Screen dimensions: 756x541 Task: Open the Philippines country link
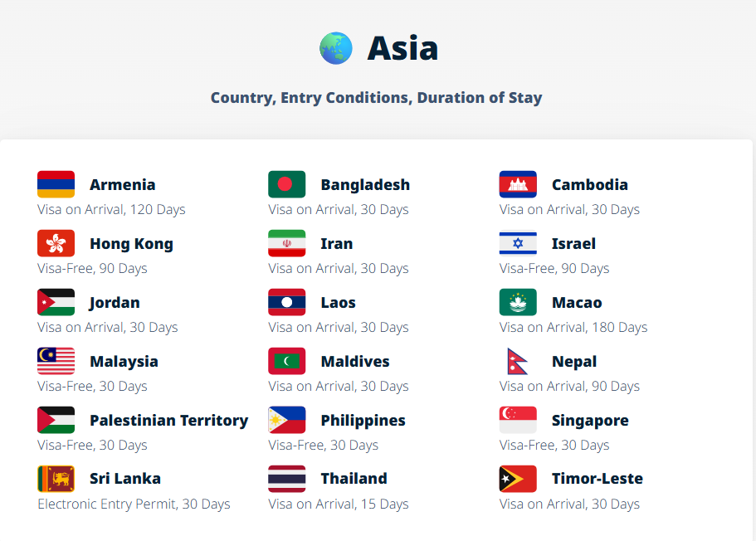click(x=363, y=421)
